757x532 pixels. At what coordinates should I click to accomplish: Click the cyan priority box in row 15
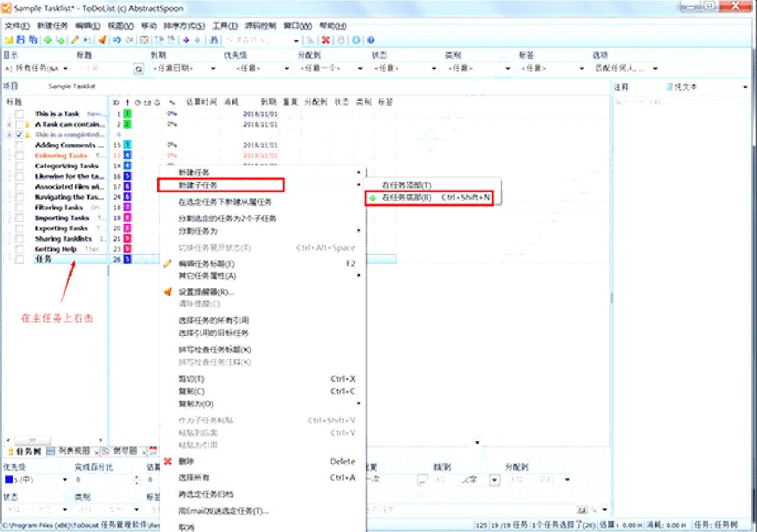128,145
